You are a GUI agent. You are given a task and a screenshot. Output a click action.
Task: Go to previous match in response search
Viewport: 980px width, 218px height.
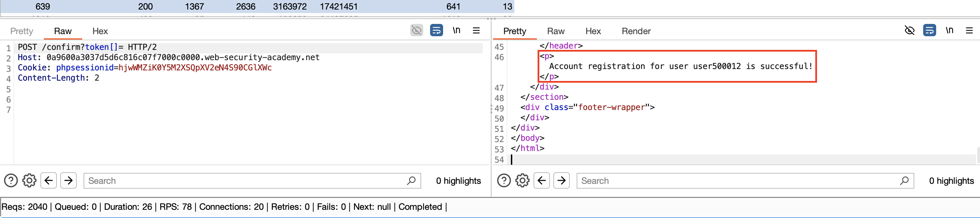pos(542,180)
